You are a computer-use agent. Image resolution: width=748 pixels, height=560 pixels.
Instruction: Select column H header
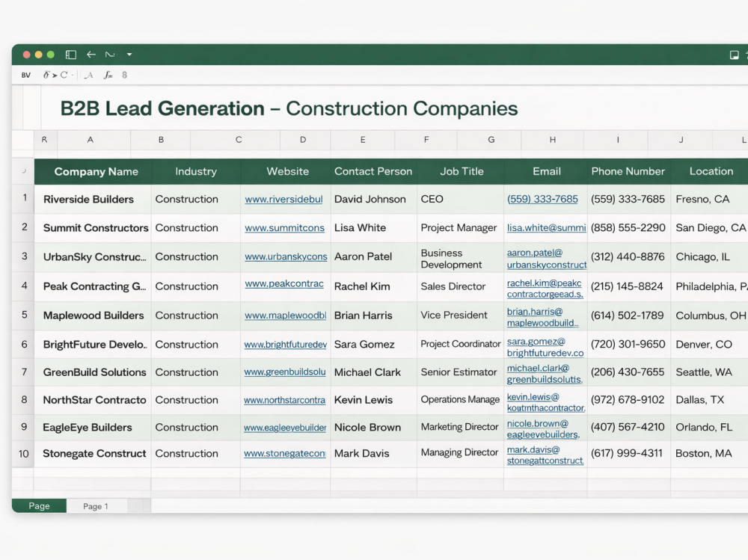click(x=553, y=140)
